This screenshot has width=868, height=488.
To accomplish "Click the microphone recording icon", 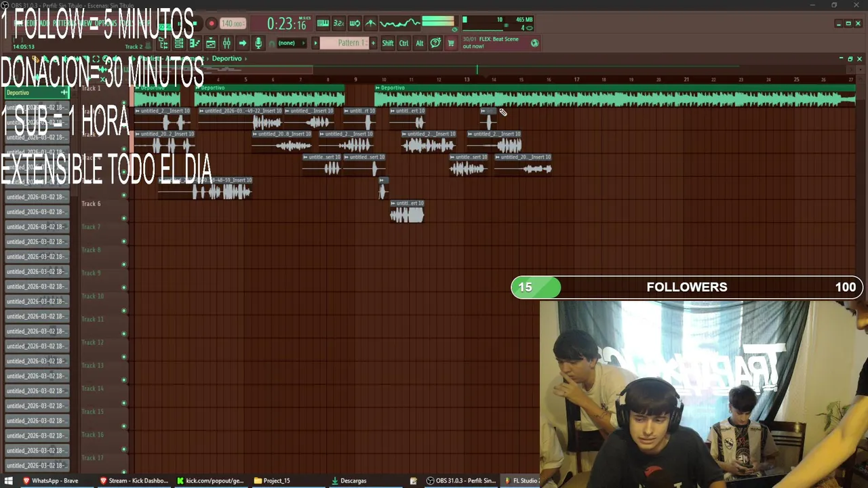I will click(258, 43).
